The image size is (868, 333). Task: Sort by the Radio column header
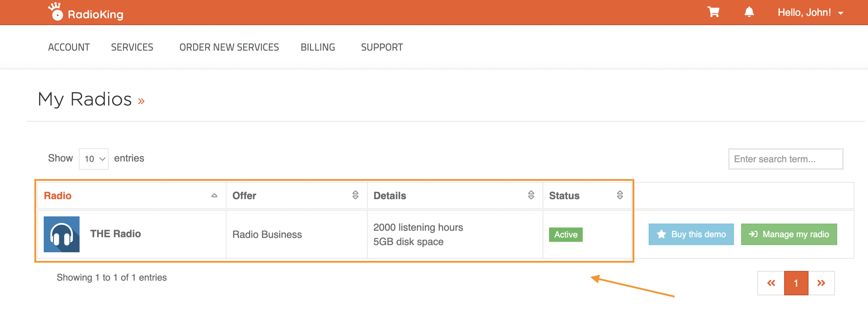coord(132,196)
